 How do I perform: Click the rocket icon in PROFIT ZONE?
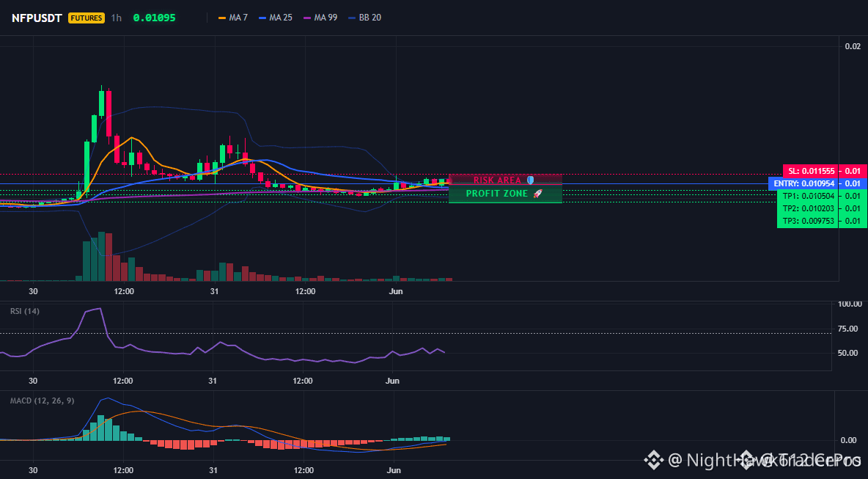click(537, 193)
